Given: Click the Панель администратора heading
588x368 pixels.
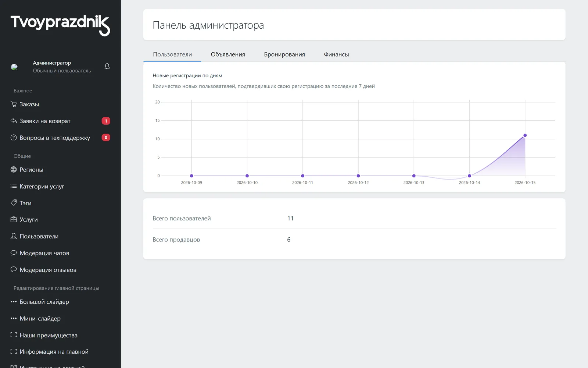Looking at the screenshot, I should pyautogui.click(x=208, y=25).
